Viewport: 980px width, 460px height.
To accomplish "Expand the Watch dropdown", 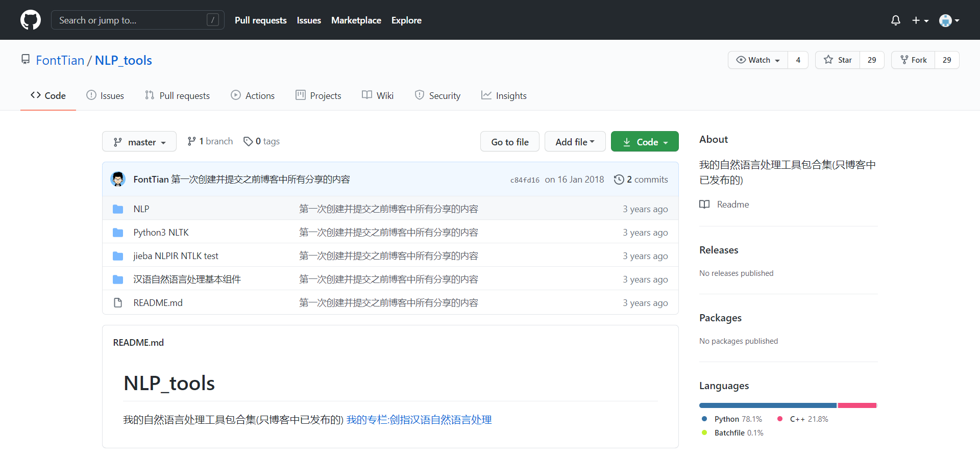I will tap(758, 60).
